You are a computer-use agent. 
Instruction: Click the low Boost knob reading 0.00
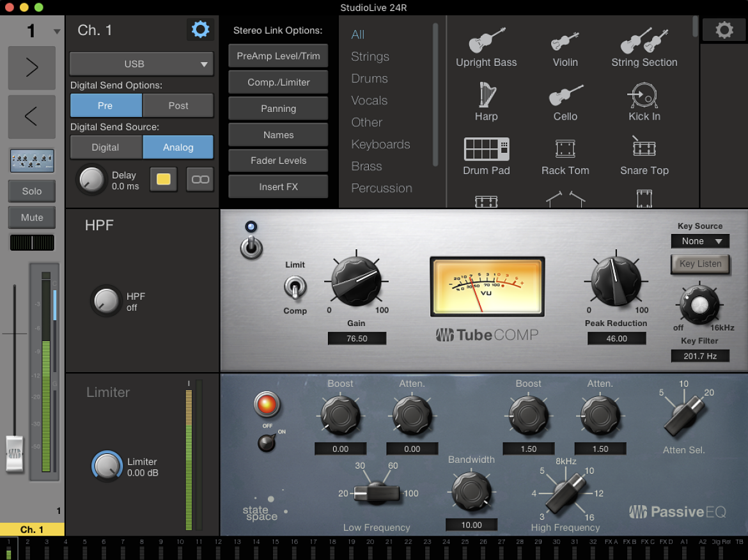[340, 415]
